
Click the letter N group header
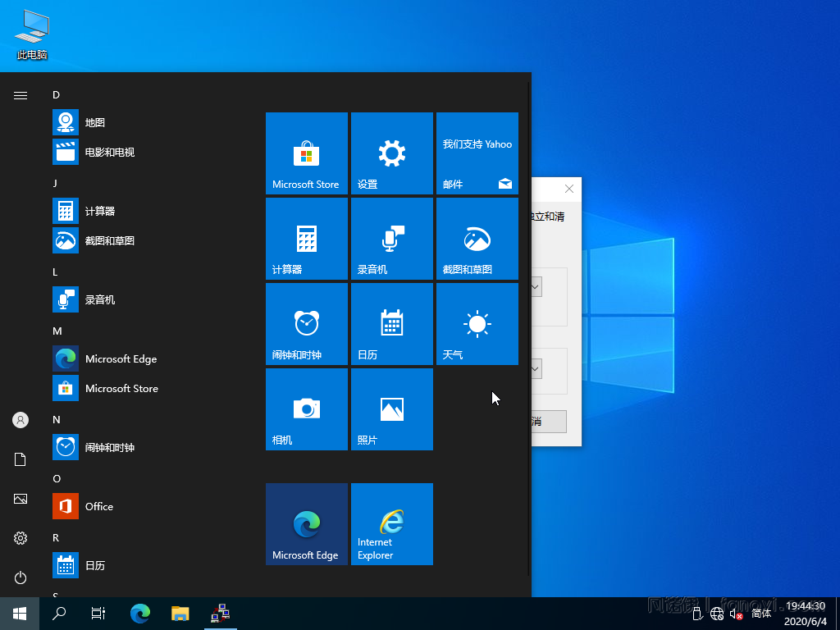57,419
